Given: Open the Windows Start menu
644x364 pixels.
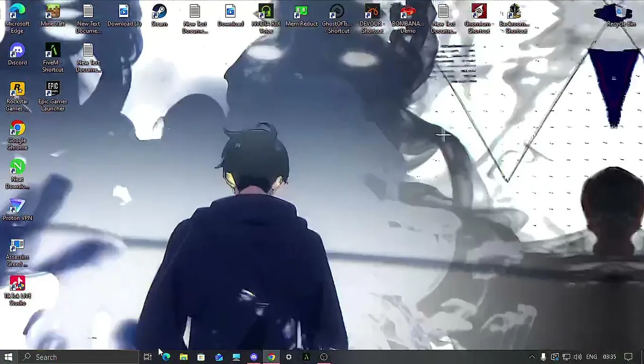Looking at the screenshot, I should tap(9, 357).
